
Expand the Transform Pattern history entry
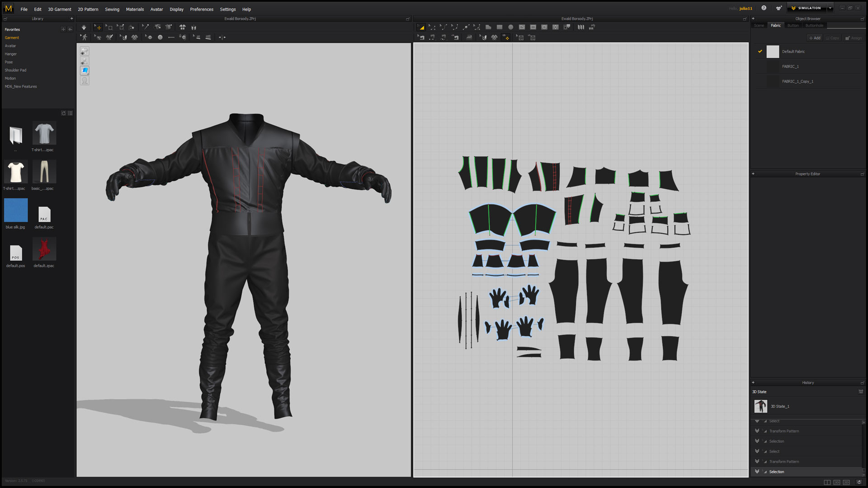point(757,431)
